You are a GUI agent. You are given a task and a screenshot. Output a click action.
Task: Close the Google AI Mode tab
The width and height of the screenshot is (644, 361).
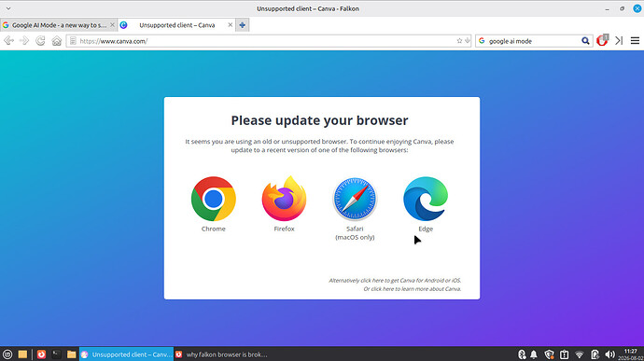pyautogui.click(x=112, y=25)
